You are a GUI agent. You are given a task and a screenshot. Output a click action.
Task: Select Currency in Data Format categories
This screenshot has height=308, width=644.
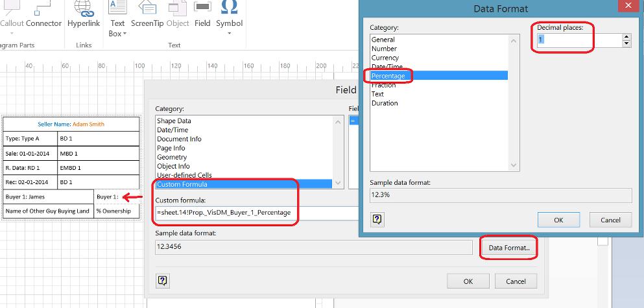point(385,58)
